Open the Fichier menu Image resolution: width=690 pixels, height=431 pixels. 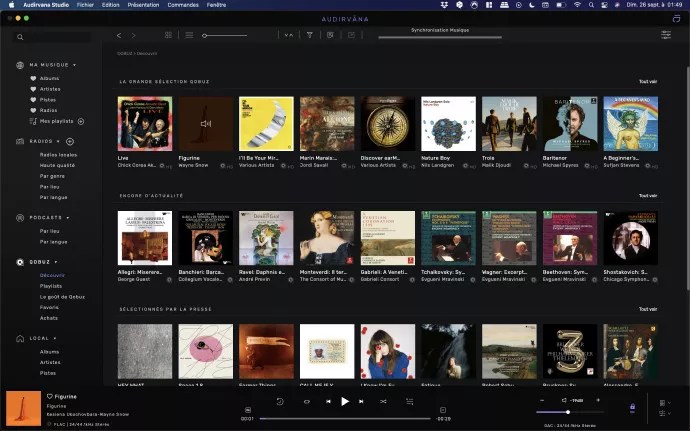[x=85, y=5]
